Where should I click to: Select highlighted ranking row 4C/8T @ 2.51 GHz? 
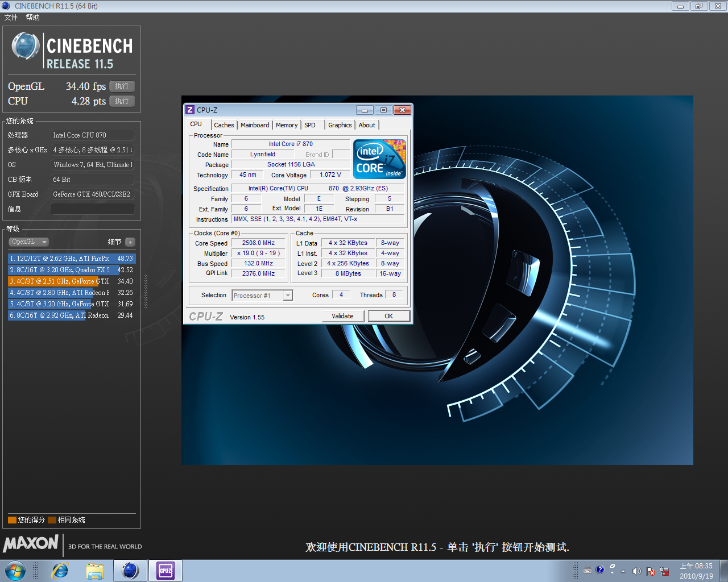tap(72, 281)
